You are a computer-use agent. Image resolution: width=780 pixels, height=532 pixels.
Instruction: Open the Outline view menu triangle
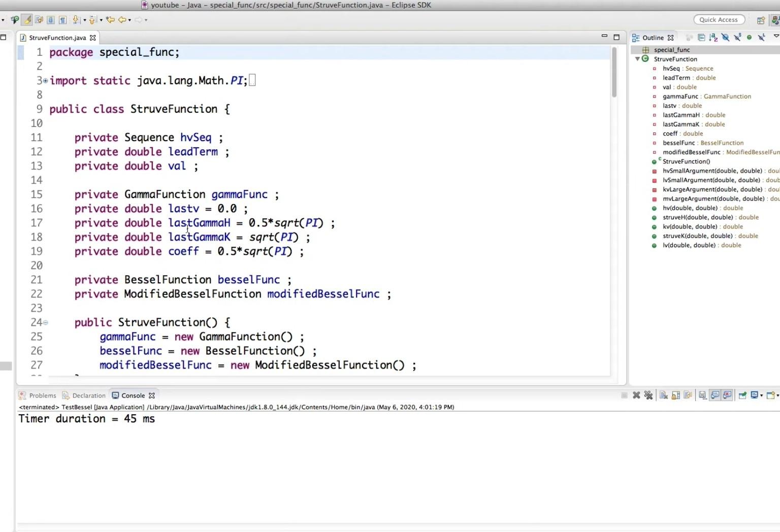776,37
